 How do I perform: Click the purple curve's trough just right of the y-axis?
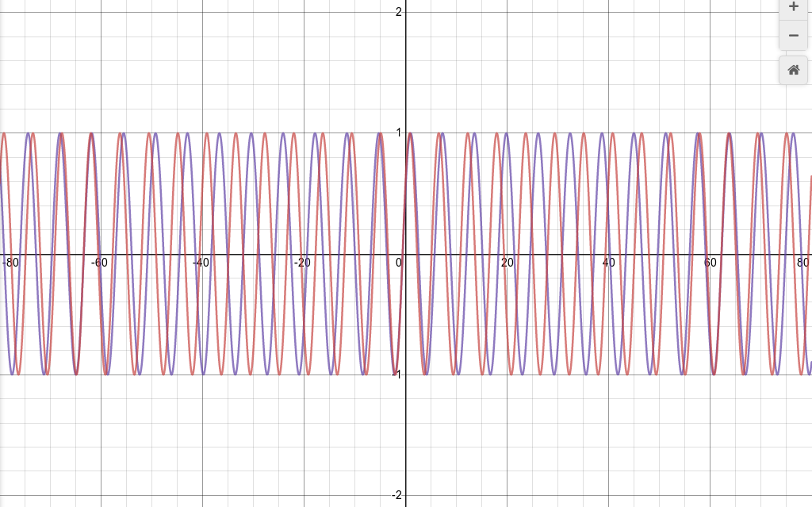coord(426,374)
